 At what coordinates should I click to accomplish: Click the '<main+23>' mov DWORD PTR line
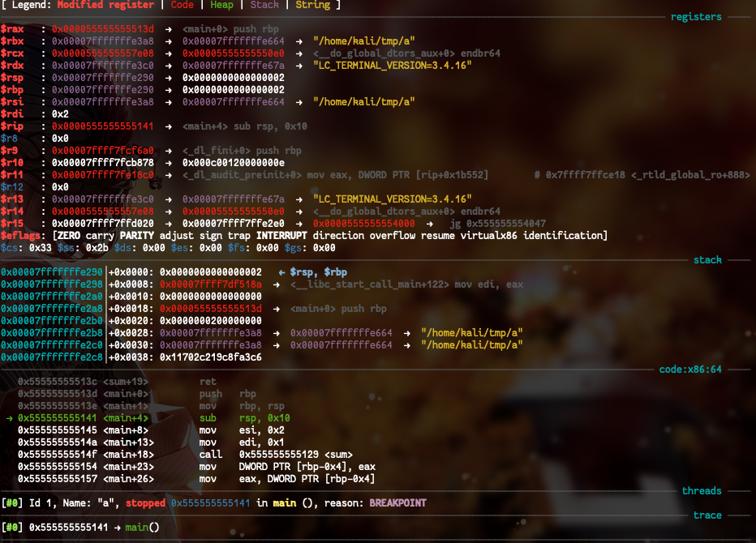click(x=197, y=466)
